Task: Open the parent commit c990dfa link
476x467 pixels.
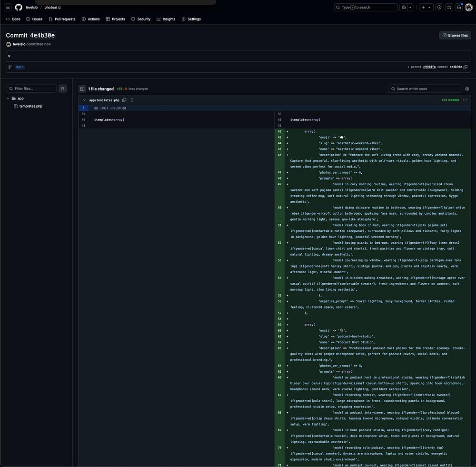Action: click(429, 67)
